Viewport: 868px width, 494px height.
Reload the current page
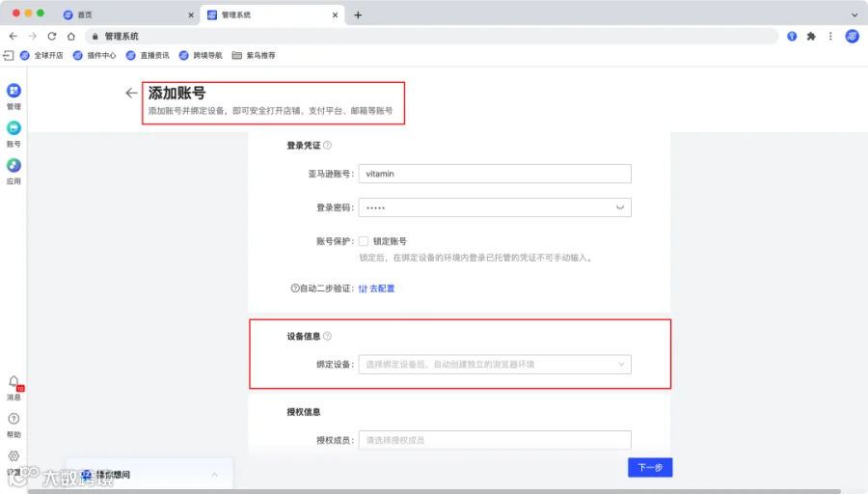point(51,36)
